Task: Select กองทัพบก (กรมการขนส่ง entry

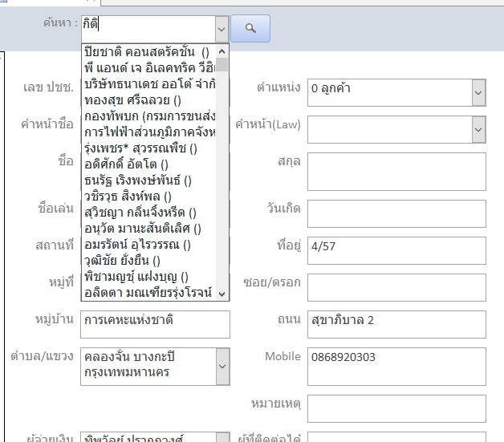Action: click(149, 116)
